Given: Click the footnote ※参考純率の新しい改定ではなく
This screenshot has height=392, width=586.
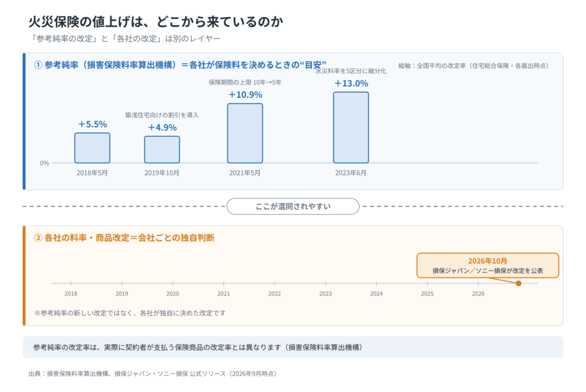Looking at the screenshot, I should 130,313.
